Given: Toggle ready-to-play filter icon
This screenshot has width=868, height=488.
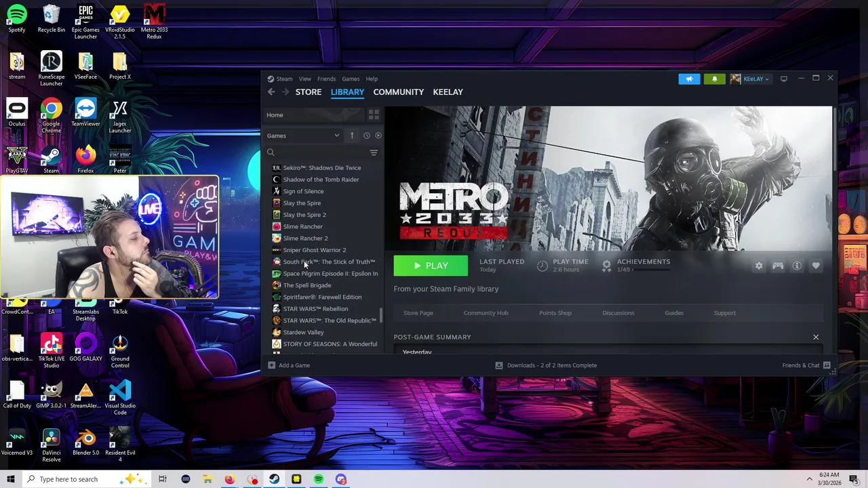Looking at the screenshot, I should (378, 136).
